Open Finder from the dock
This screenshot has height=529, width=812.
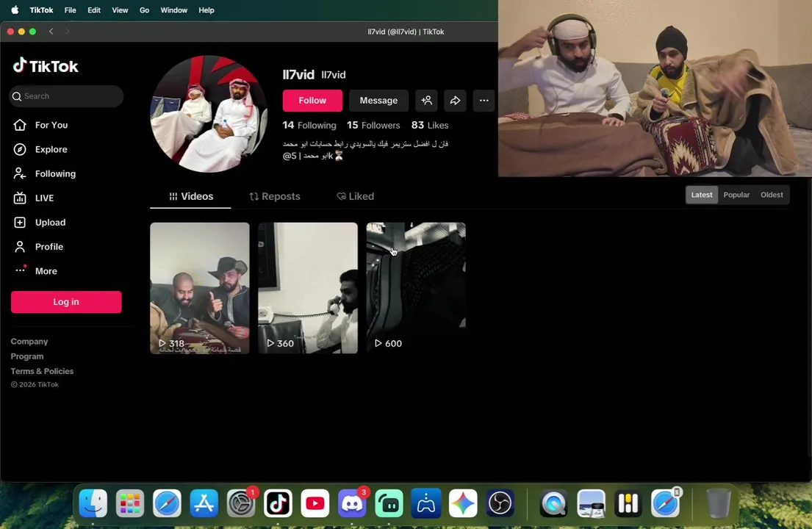[x=93, y=503]
